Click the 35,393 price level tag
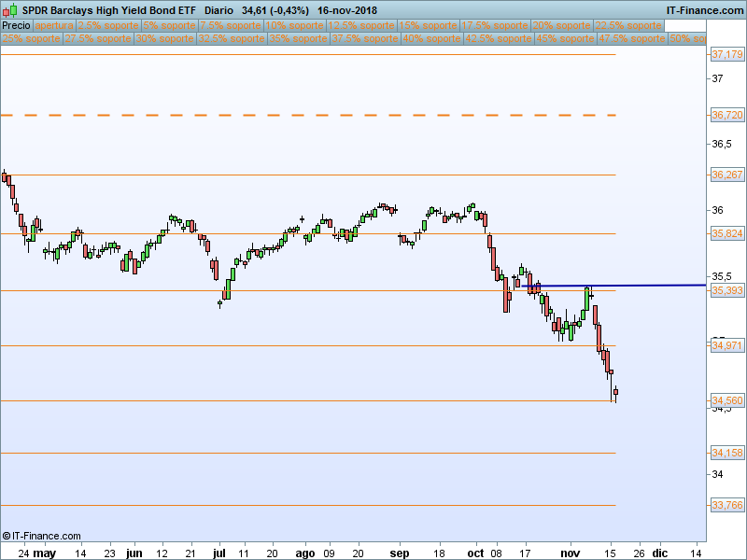The width and height of the screenshot is (747, 560). (x=727, y=290)
